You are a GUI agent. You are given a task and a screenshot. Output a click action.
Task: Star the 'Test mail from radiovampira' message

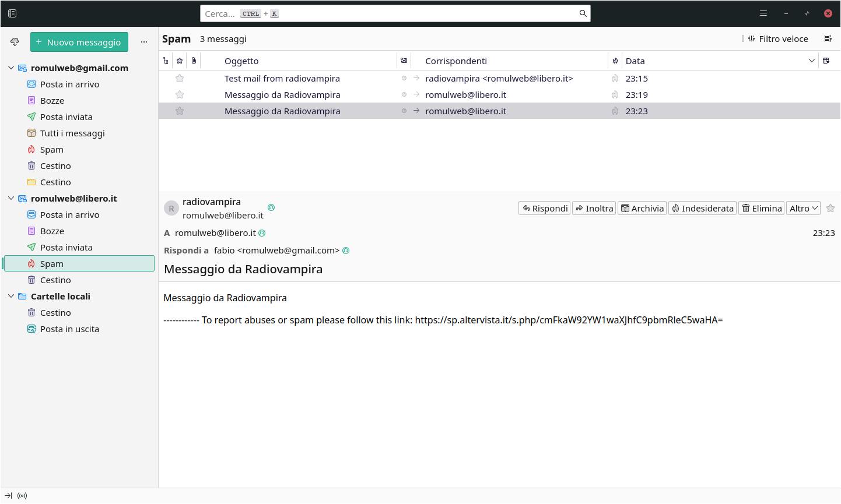pyautogui.click(x=180, y=79)
